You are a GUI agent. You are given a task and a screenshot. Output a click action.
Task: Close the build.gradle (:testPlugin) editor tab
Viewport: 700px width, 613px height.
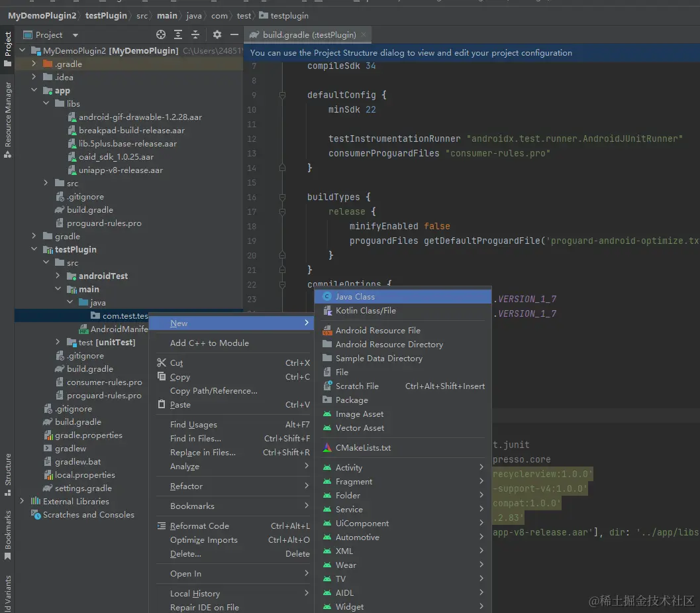click(x=364, y=34)
